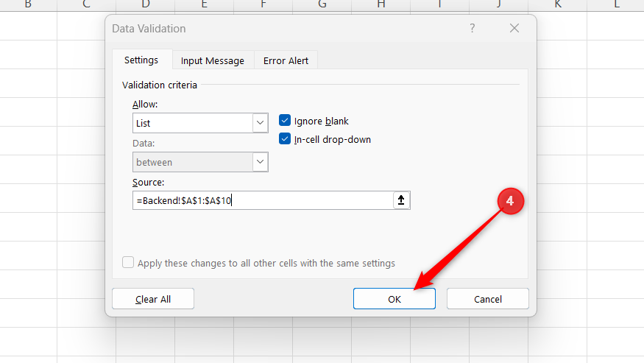Click inside the Source input field
Viewport: 644px width, 363px height.
click(263, 200)
